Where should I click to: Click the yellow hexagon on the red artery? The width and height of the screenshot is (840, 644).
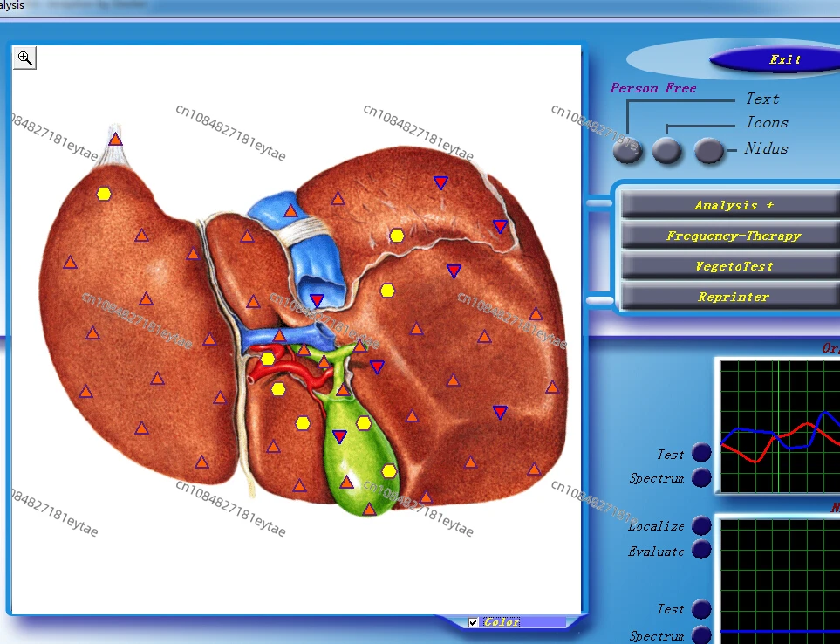(x=268, y=359)
